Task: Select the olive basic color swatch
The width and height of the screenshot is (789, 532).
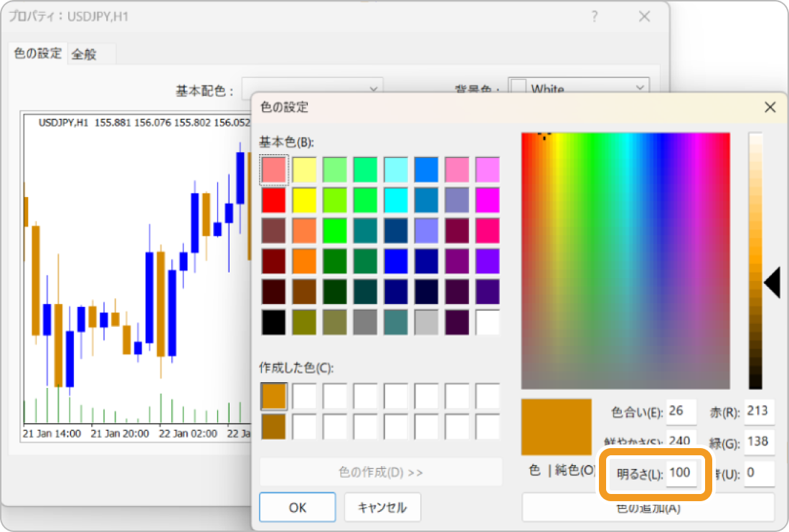Action: (304, 323)
